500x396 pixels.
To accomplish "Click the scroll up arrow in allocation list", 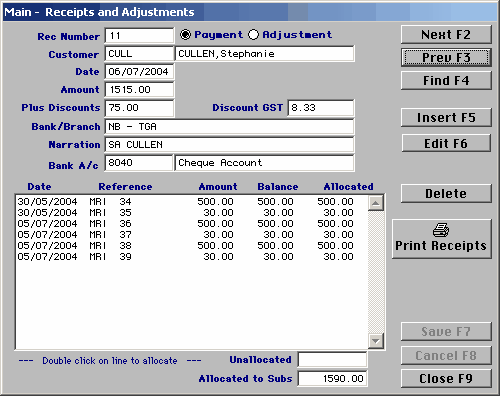I will [x=376, y=203].
